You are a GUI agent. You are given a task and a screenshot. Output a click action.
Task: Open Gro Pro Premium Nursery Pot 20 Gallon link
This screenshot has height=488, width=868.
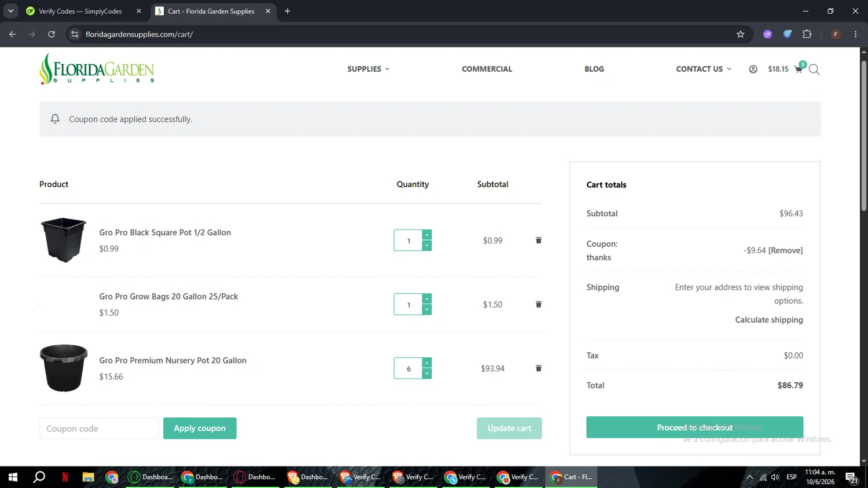point(172,360)
